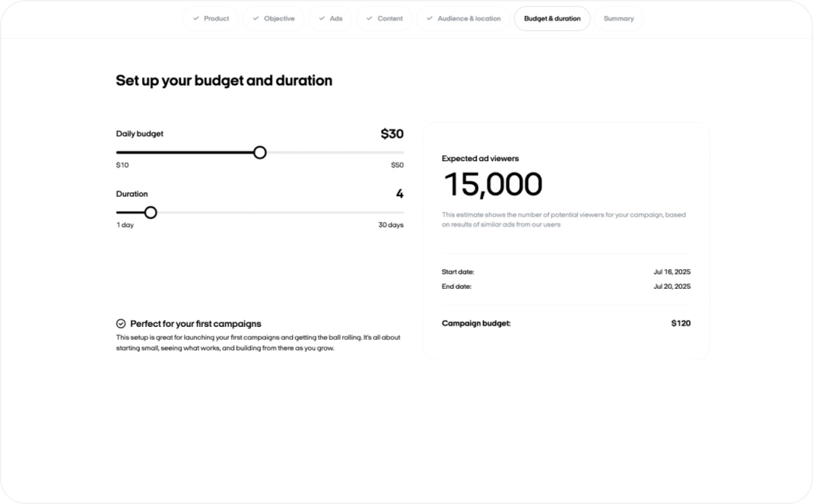Go to the Summary step tab
Viewport: 813px width, 504px height.
click(618, 18)
